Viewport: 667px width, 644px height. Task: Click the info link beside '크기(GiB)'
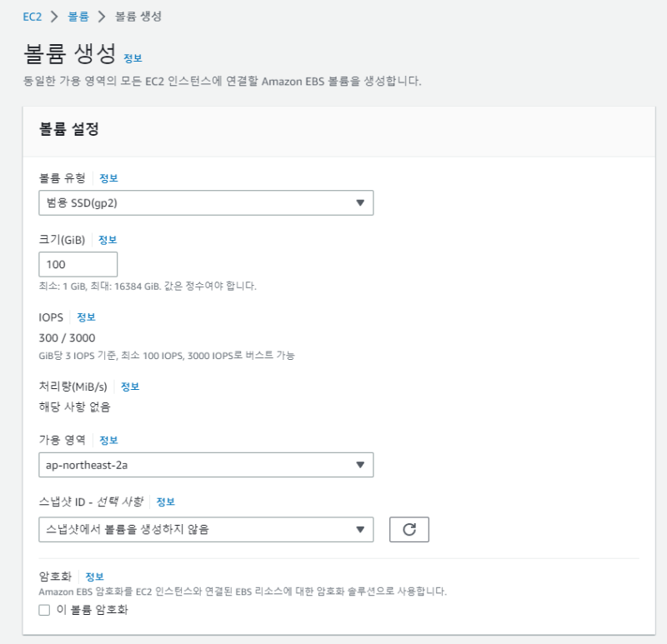tap(108, 240)
